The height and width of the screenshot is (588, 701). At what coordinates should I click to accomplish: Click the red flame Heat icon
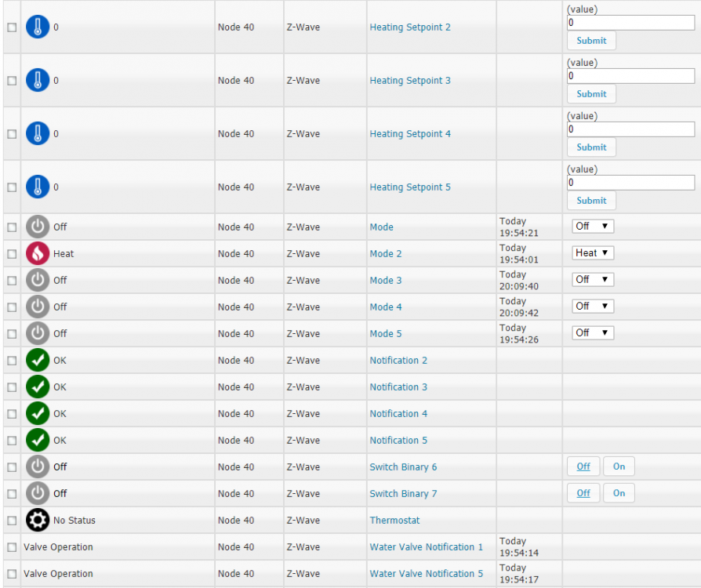38,254
